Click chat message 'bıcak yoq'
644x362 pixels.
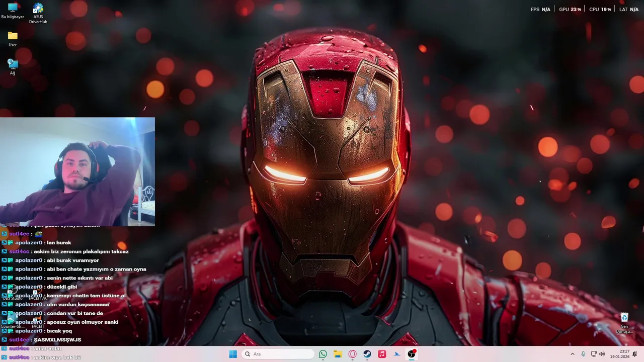point(59,331)
